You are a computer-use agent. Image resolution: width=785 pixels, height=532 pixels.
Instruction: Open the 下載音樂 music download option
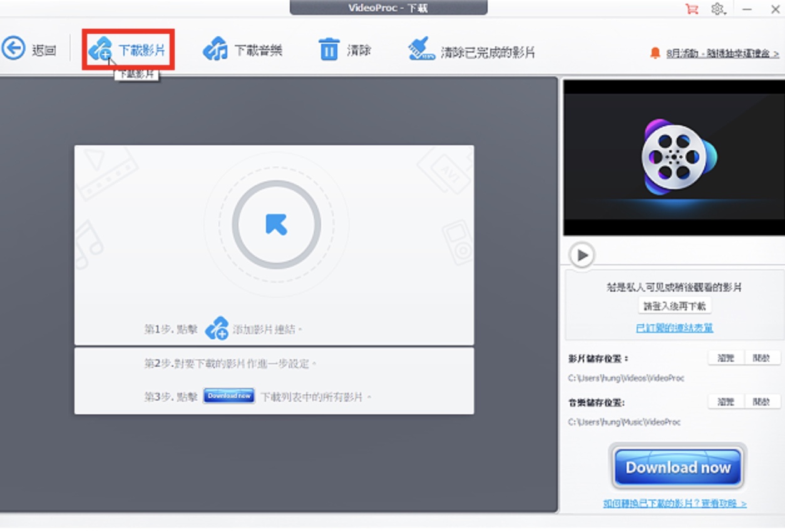243,49
